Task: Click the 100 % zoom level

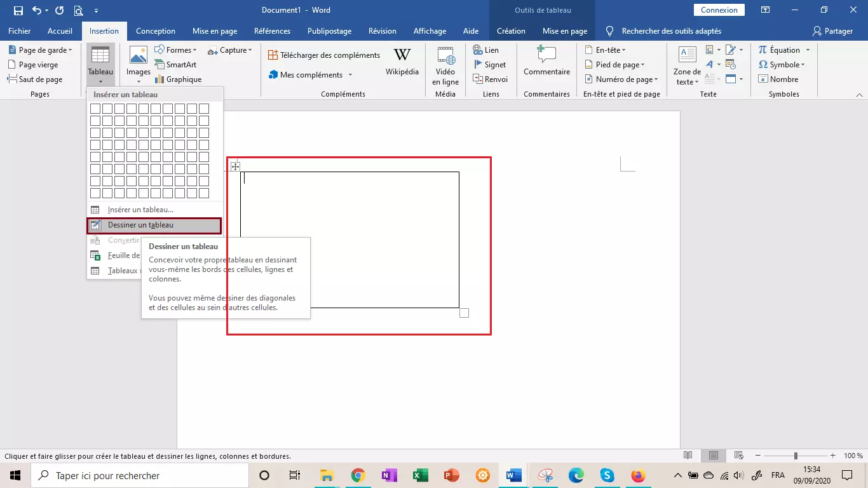Action: point(853,456)
